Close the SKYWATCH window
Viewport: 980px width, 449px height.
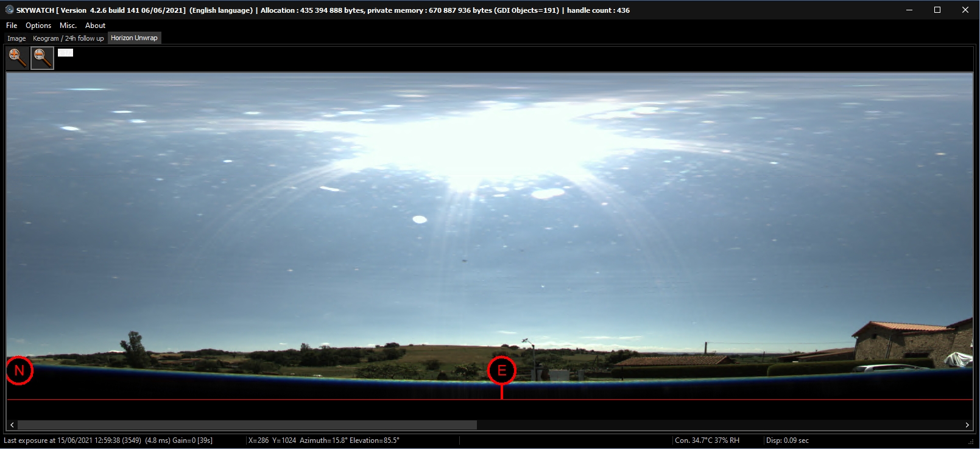[965, 10]
